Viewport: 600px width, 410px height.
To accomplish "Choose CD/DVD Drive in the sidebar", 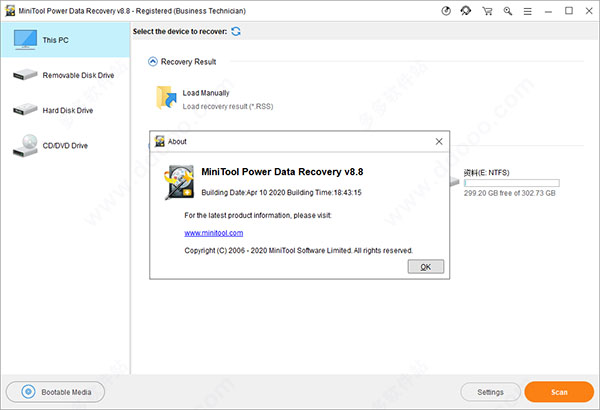I will click(x=65, y=145).
